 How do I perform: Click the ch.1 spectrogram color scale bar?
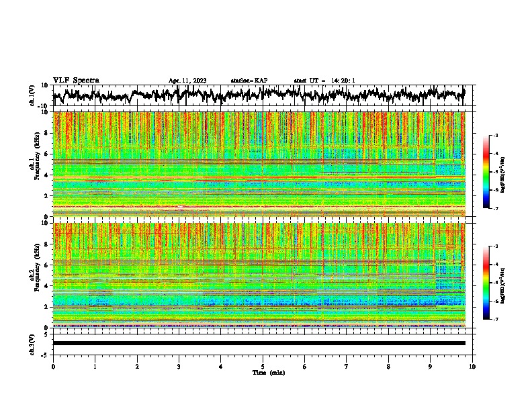pos(486,172)
